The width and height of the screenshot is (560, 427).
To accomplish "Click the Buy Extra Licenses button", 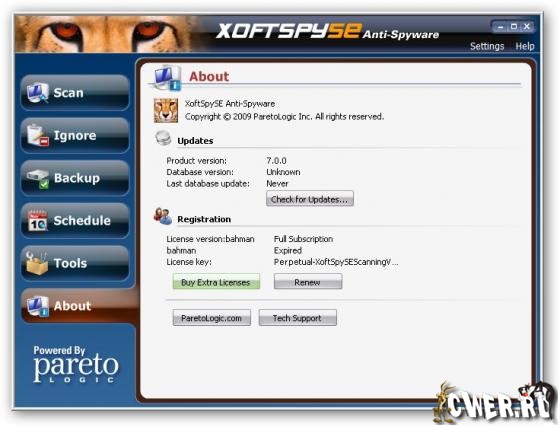I will [216, 282].
